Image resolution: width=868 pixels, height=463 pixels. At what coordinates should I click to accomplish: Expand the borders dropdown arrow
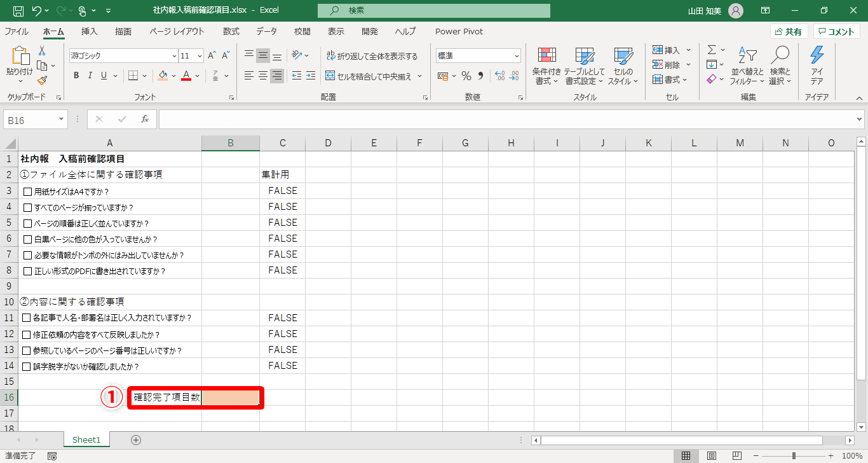144,76
